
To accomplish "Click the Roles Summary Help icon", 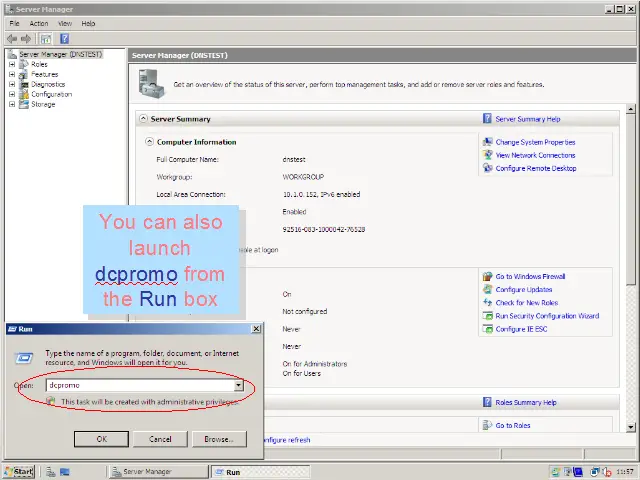I will (x=487, y=402).
